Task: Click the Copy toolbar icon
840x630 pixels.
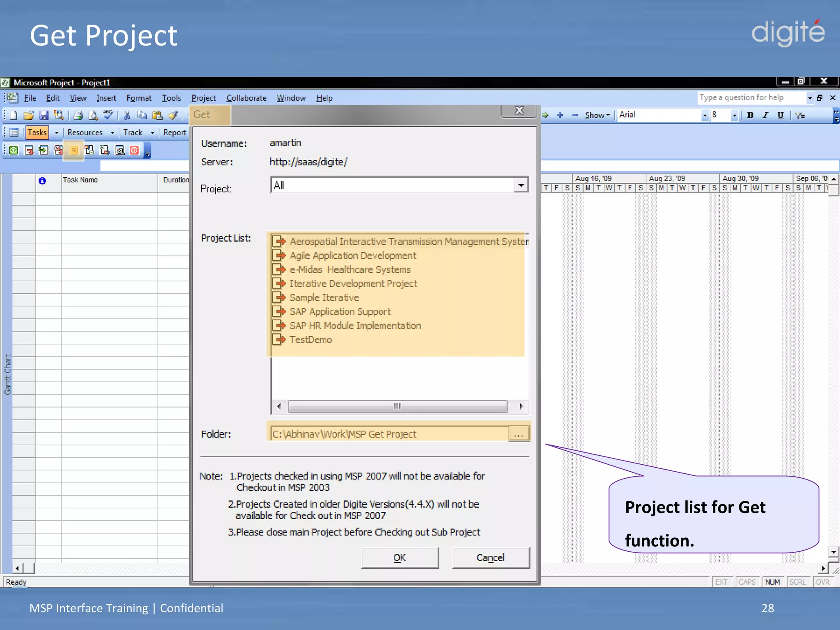Action: [x=142, y=115]
